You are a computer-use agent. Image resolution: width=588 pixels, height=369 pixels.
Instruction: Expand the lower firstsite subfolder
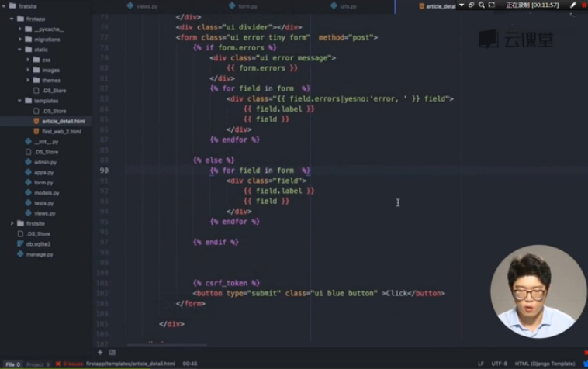[12, 223]
